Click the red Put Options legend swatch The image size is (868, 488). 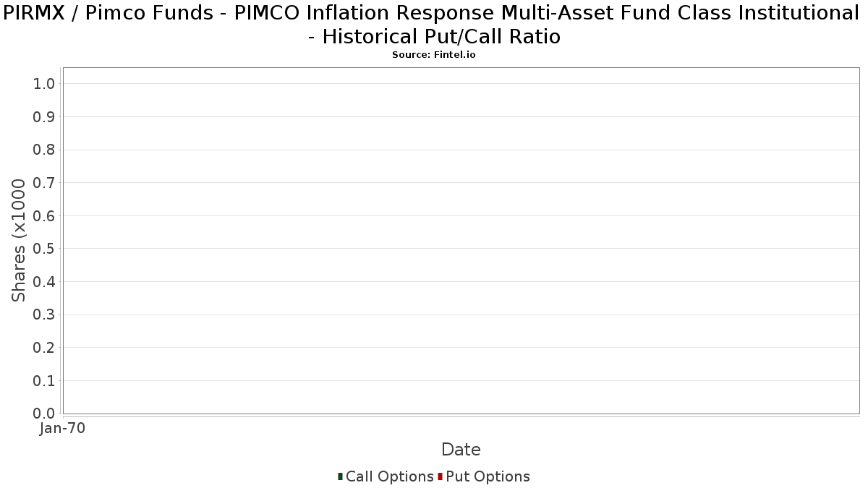(440, 476)
